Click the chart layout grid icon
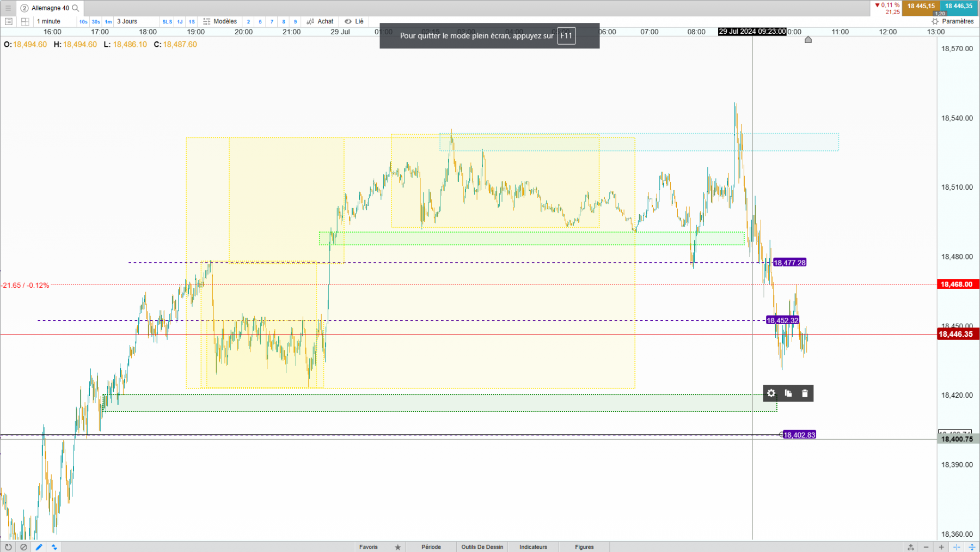Viewport: 980px width, 552px height. coord(25,22)
